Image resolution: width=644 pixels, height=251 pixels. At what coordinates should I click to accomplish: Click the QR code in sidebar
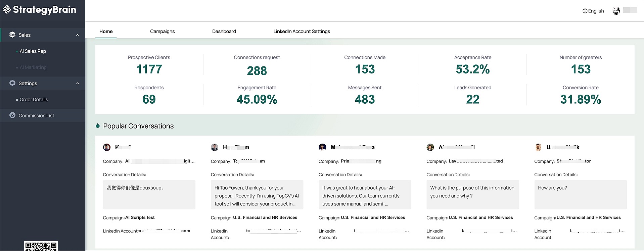[x=41, y=246]
